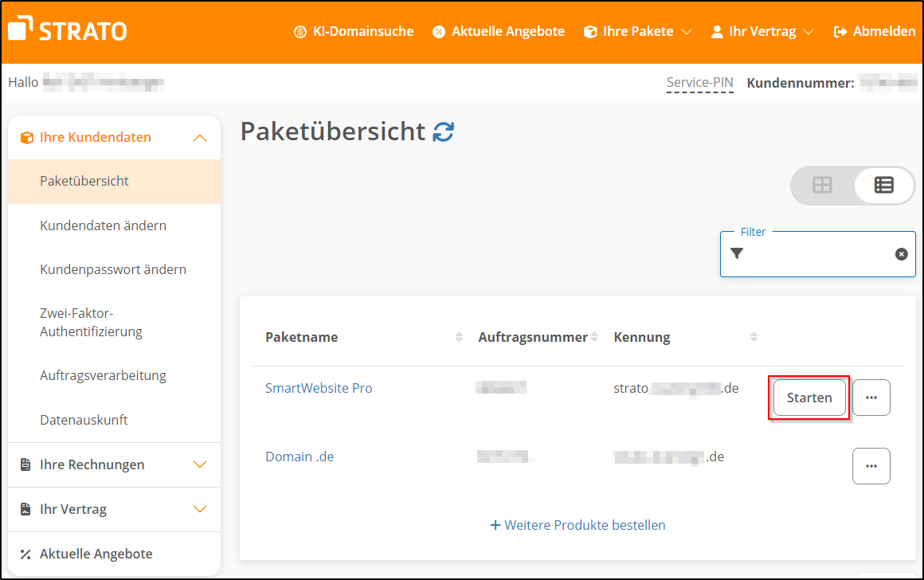Image resolution: width=924 pixels, height=580 pixels.
Task: Select the list view icon
Action: pos(883,185)
